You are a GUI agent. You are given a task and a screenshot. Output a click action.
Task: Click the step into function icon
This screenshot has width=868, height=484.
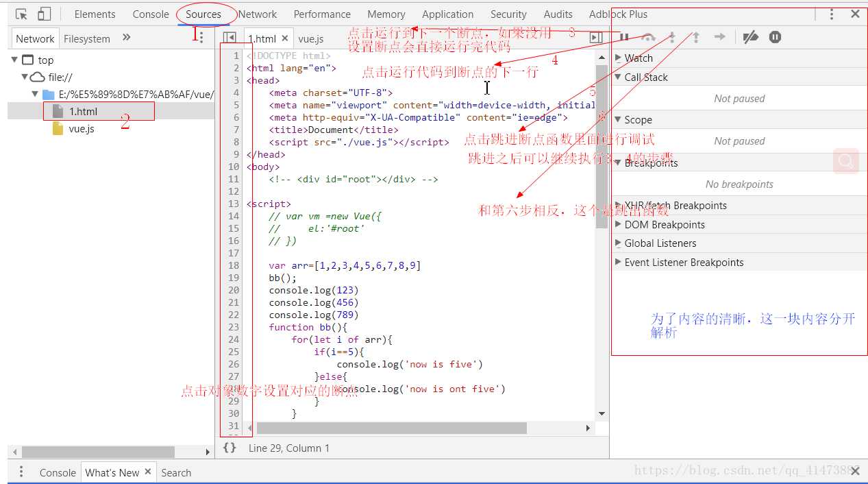pyautogui.click(x=672, y=37)
